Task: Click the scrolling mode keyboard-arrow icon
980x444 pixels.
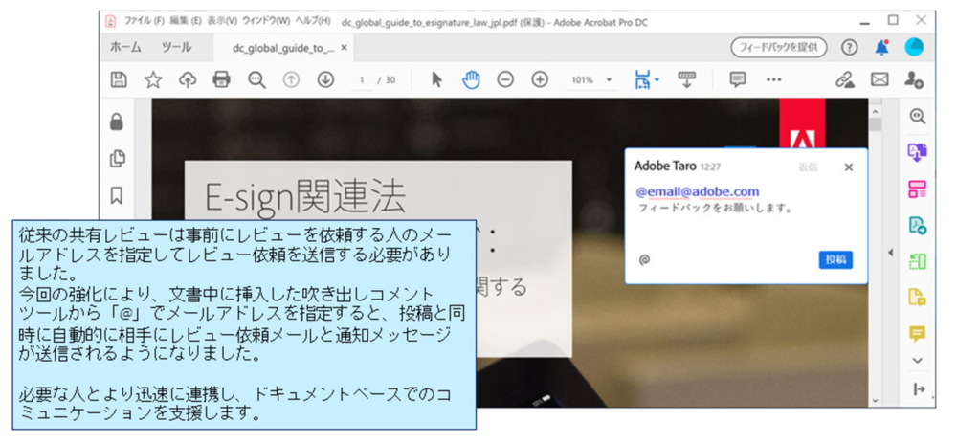Action: (x=687, y=79)
